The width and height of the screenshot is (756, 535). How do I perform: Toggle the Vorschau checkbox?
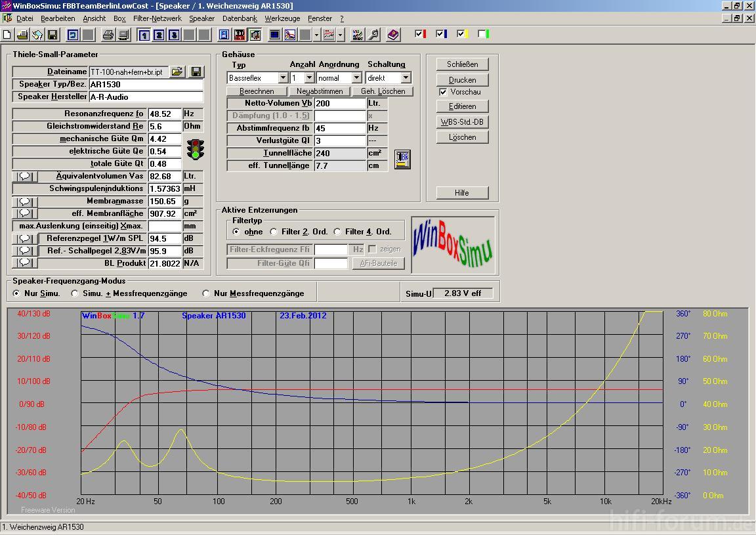(443, 92)
